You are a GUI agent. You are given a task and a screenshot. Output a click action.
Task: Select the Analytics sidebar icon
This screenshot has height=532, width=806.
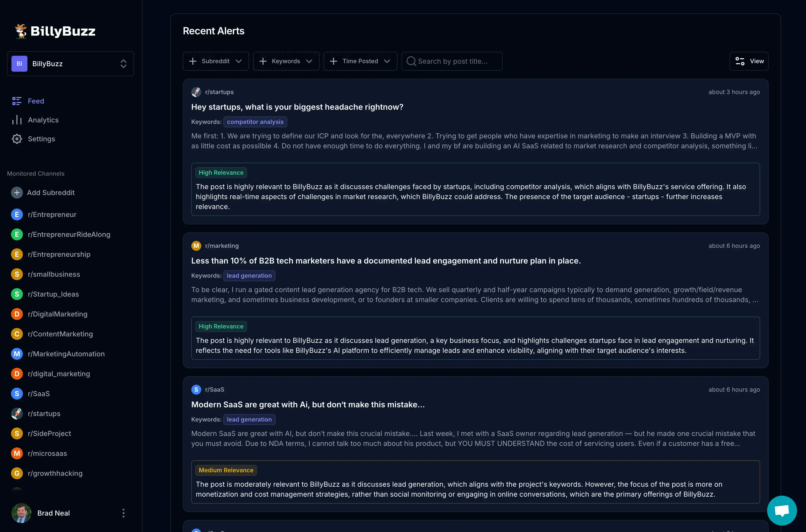17,120
